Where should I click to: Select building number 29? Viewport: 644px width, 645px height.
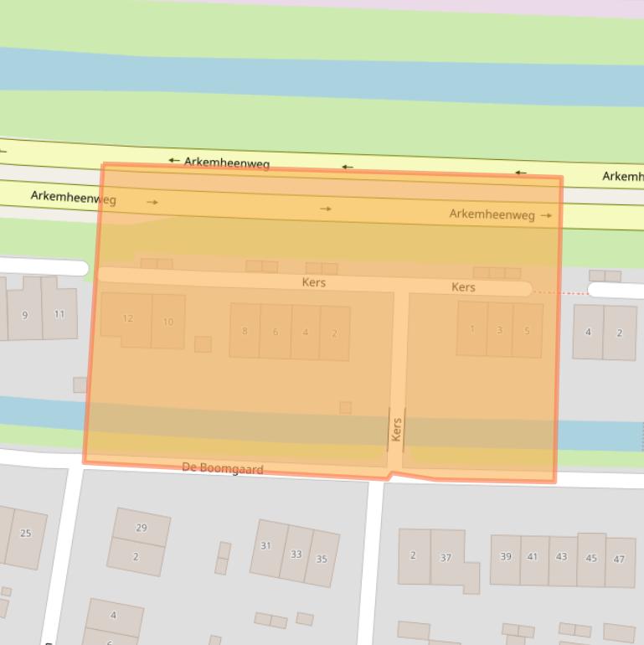(x=141, y=528)
